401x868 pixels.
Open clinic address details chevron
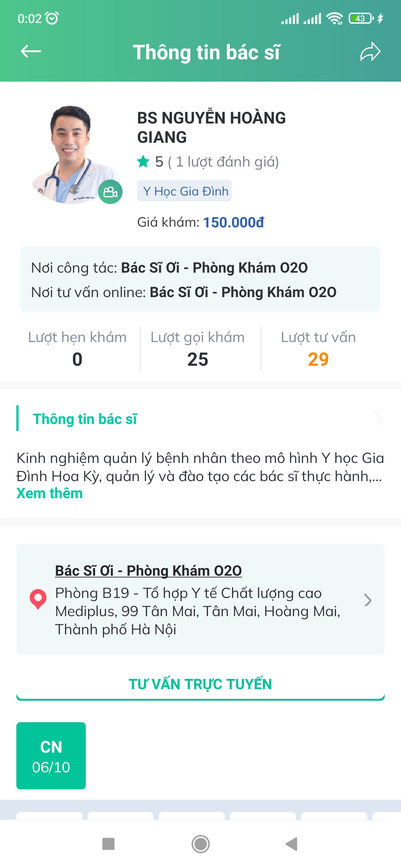point(368,600)
